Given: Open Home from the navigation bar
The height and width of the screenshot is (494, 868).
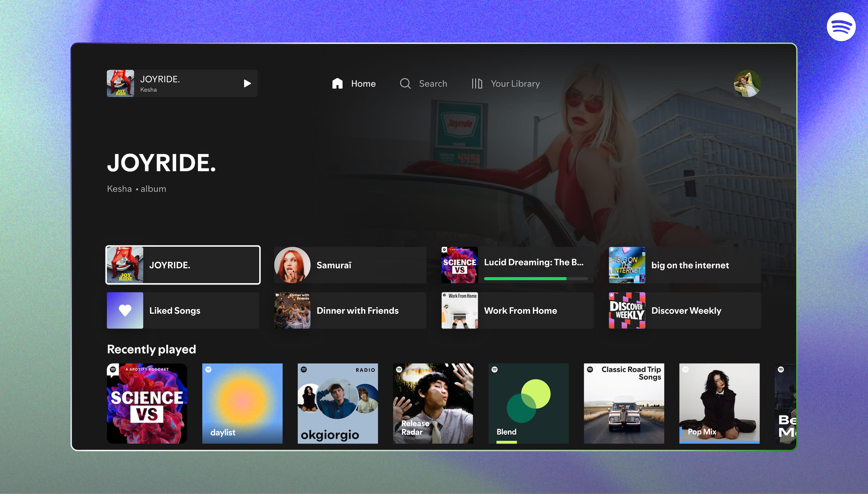Looking at the screenshot, I should point(363,83).
